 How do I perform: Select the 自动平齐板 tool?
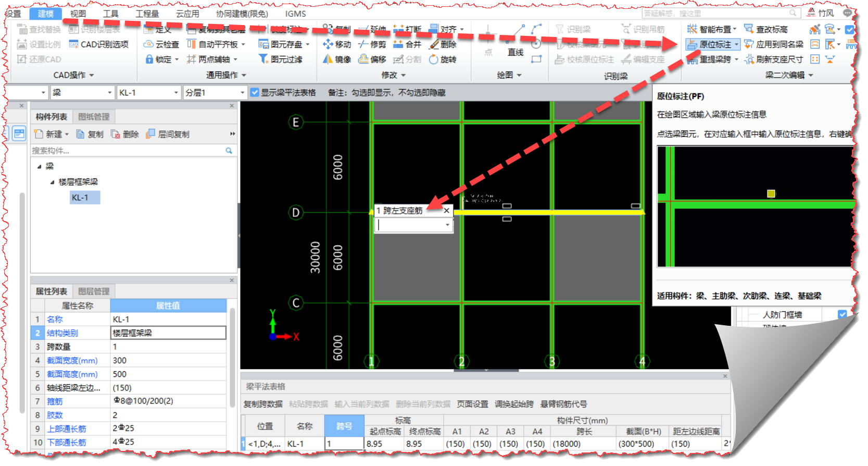click(216, 44)
